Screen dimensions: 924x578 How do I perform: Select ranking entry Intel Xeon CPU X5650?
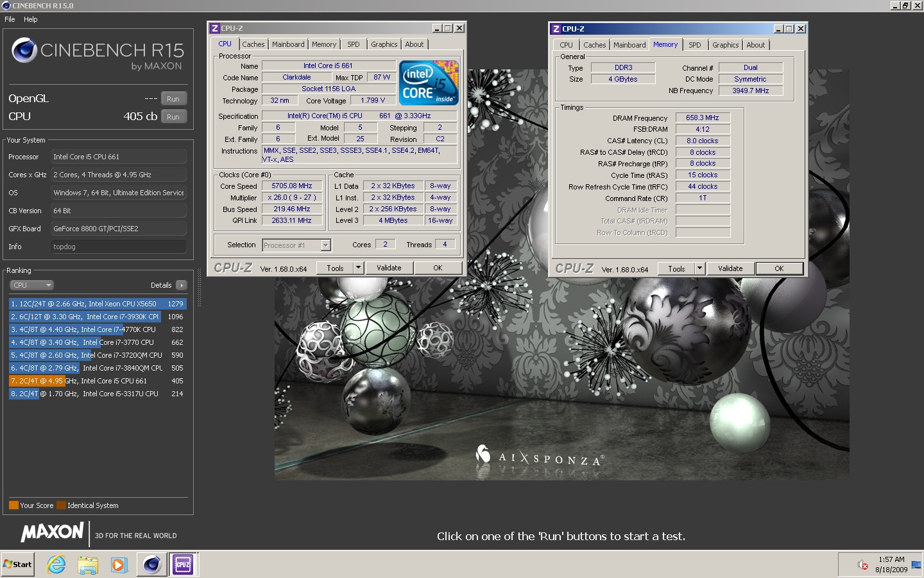point(98,304)
